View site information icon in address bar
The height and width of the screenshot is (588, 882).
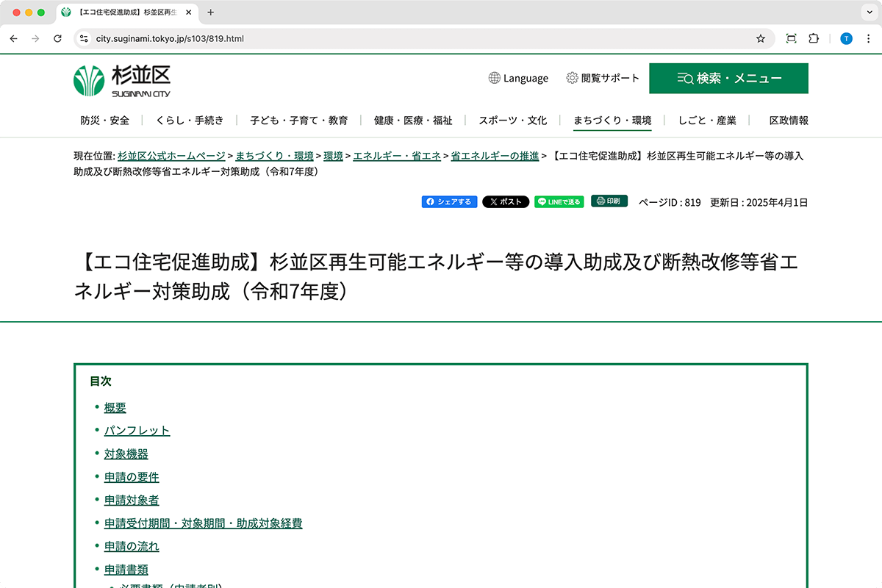pos(84,38)
